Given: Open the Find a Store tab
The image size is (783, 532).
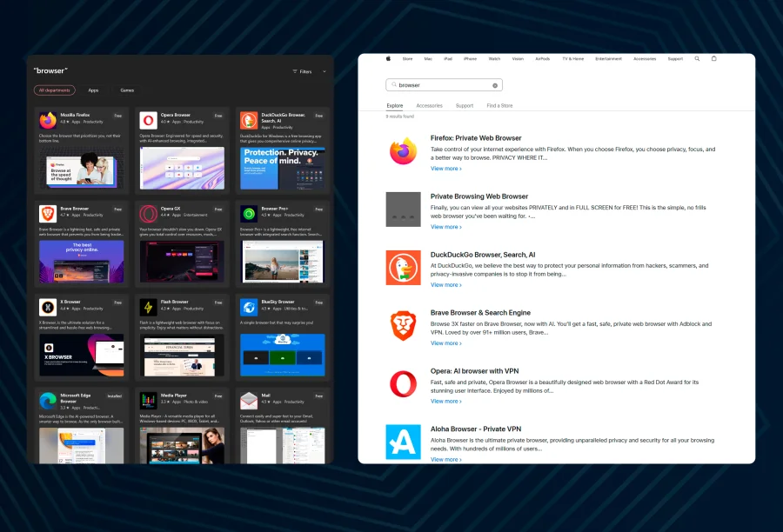Looking at the screenshot, I should 499,106.
